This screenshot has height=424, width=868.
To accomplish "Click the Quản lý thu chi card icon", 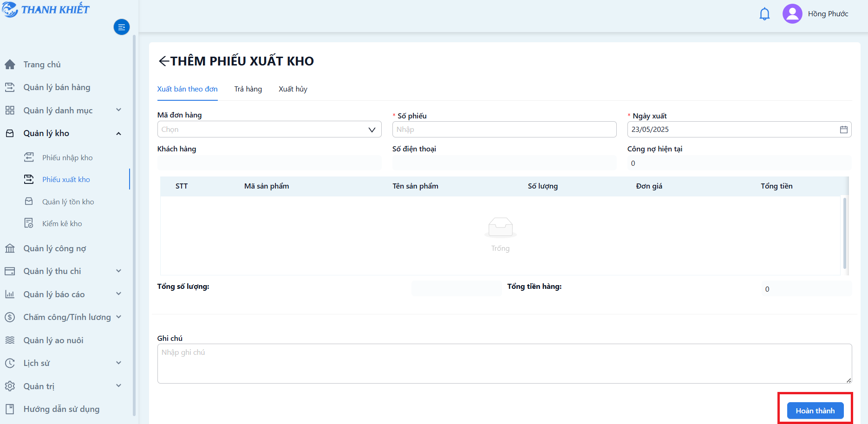I will (x=10, y=271).
